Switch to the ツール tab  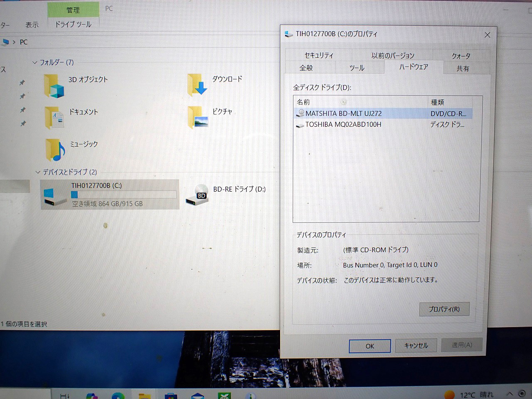[357, 68]
